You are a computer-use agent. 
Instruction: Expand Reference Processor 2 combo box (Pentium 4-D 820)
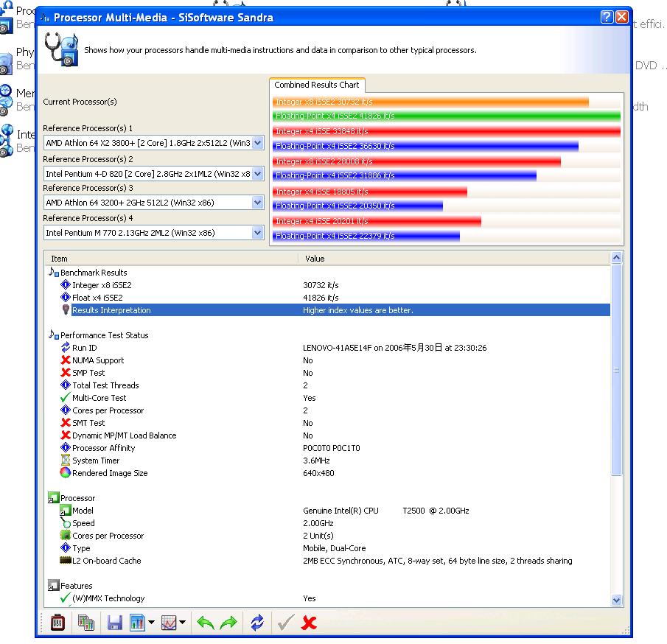[x=257, y=174]
